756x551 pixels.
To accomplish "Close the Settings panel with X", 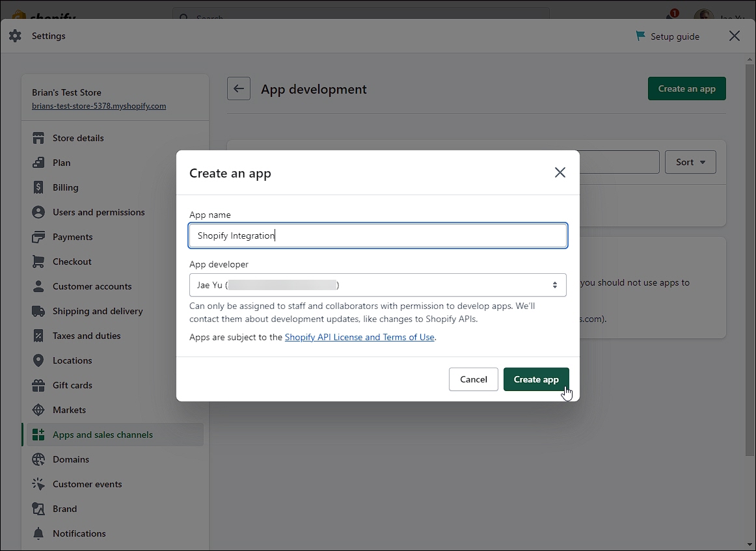I will [x=735, y=36].
